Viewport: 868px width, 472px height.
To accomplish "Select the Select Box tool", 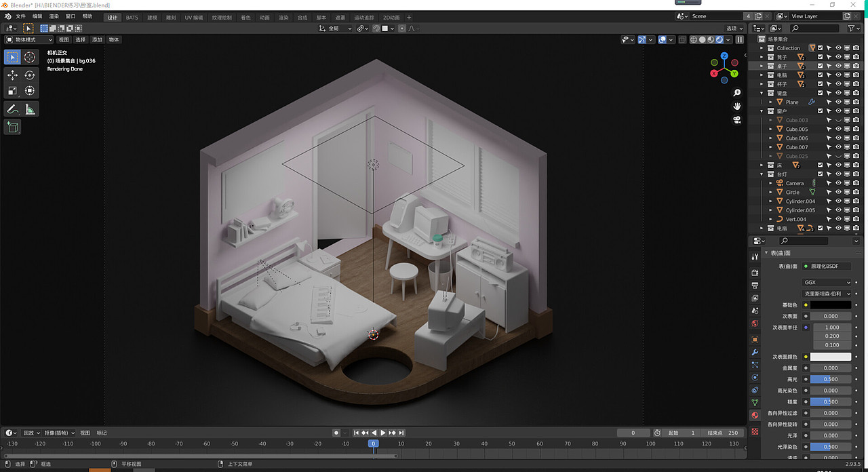I will [12, 57].
